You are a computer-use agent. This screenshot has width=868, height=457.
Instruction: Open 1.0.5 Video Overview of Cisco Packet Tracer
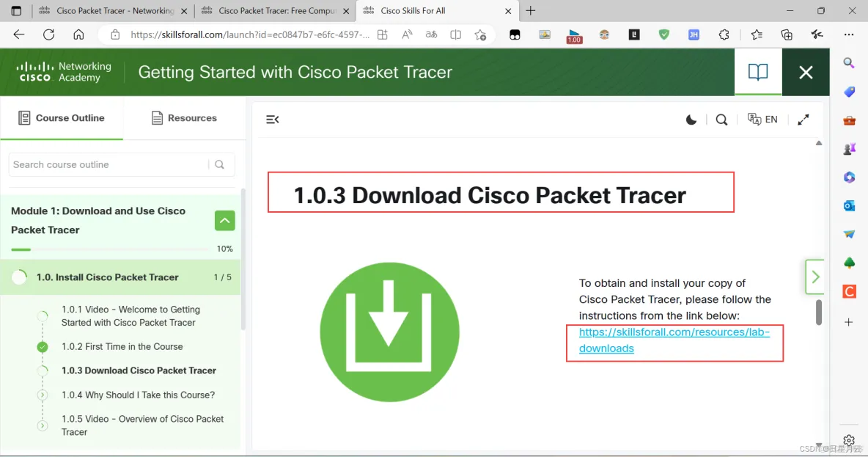click(x=142, y=425)
